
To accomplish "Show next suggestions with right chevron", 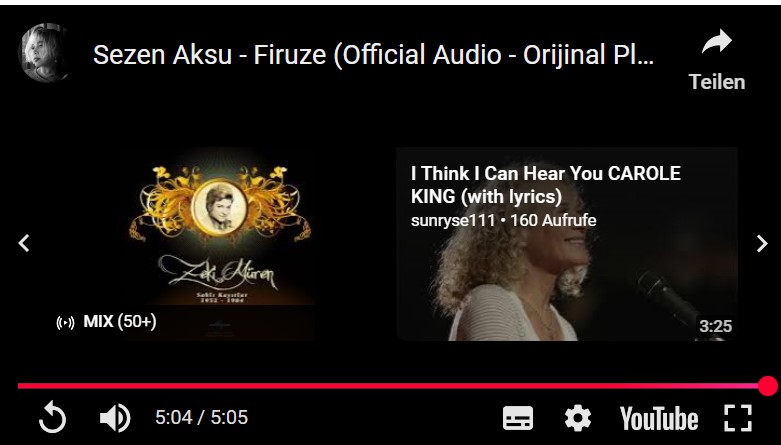I will click(762, 244).
